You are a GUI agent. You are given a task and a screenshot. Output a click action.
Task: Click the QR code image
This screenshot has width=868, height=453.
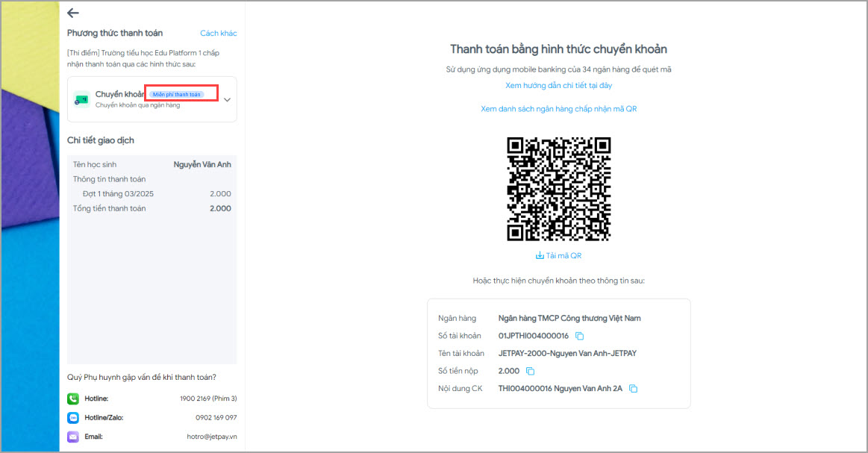point(558,189)
